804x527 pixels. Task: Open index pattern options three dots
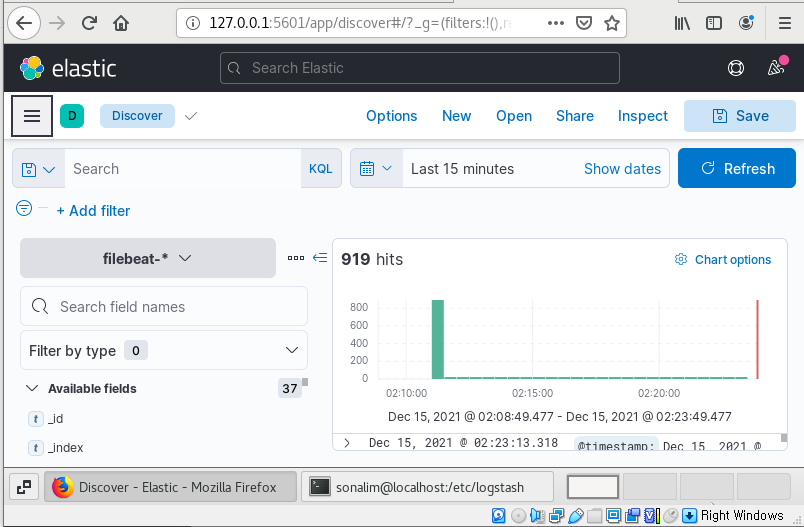(296, 258)
